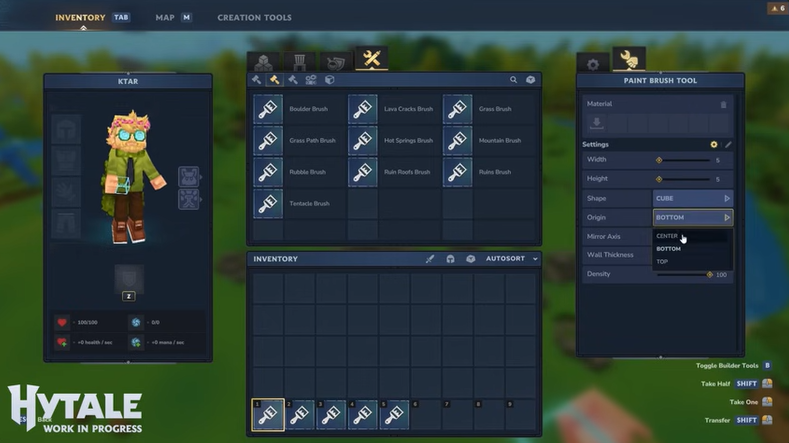The height and width of the screenshot is (443, 789).
Task: Choose Top from the Origin list
Action: [x=663, y=261]
